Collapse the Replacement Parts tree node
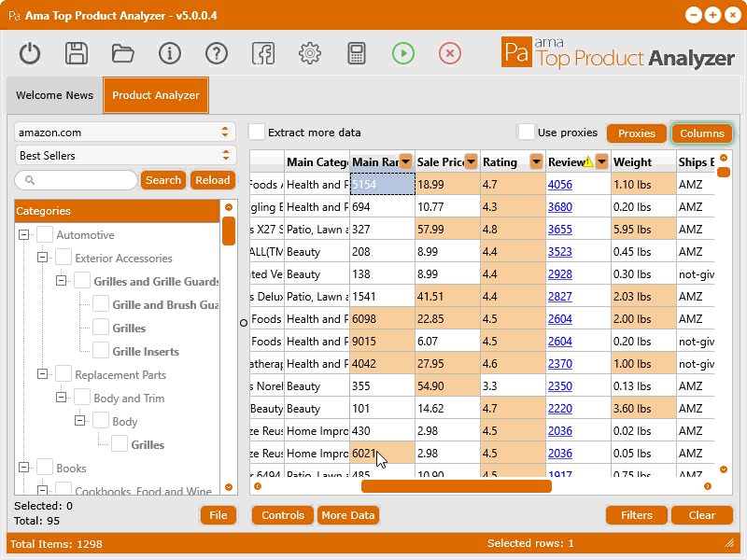The width and height of the screenshot is (747, 560). pyautogui.click(x=42, y=374)
